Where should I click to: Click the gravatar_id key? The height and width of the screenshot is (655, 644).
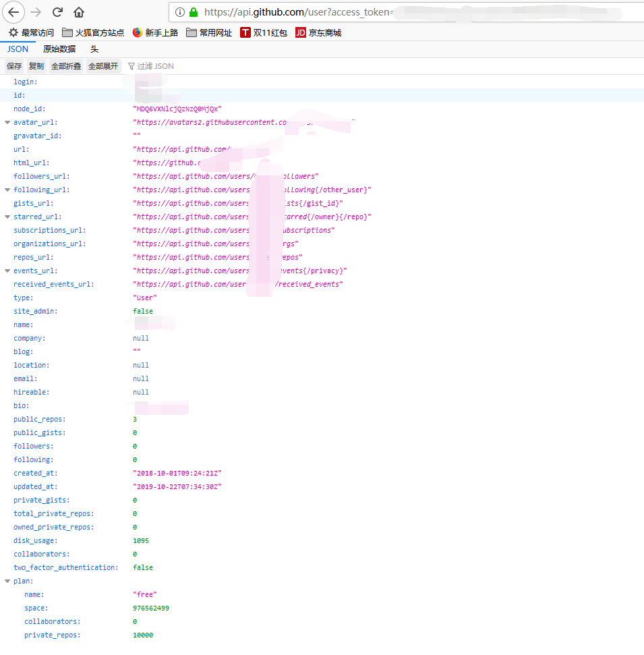[37, 136]
